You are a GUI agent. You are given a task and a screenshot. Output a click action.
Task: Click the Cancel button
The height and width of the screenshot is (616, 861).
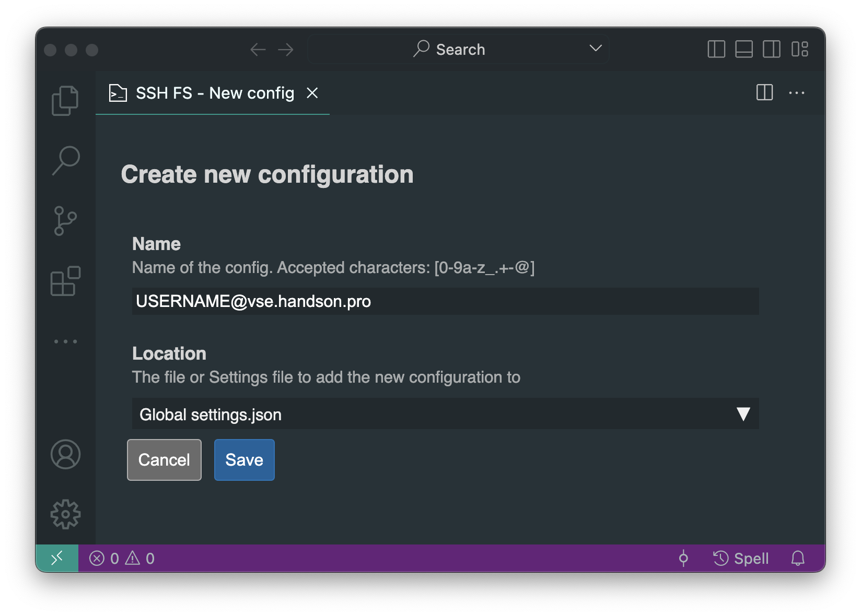point(164,460)
